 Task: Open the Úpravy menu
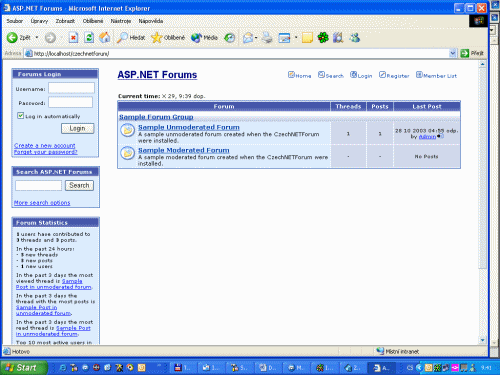[39, 21]
